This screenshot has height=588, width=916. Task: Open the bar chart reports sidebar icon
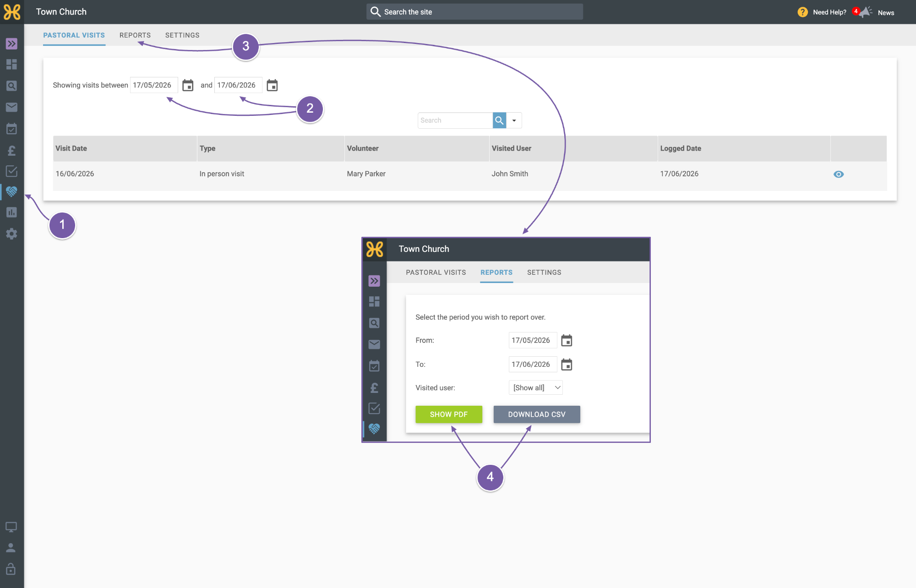click(11, 212)
